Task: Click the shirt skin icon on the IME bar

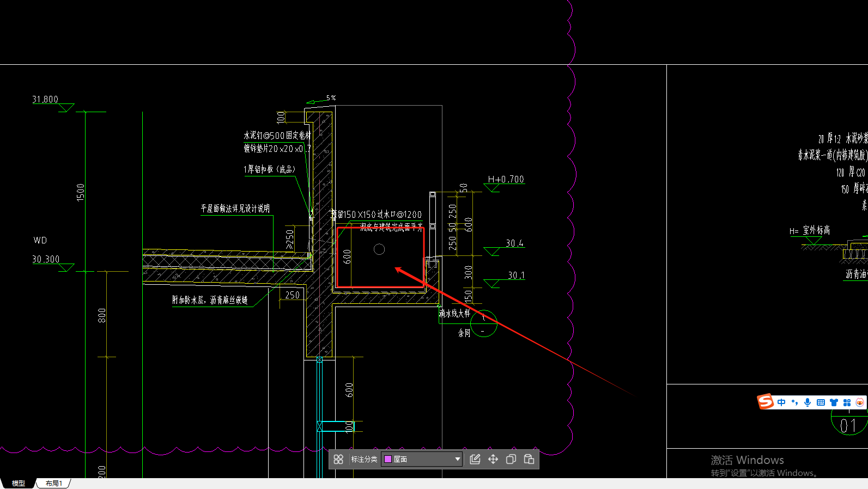Action: pyautogui.click(x=834, y=402)
